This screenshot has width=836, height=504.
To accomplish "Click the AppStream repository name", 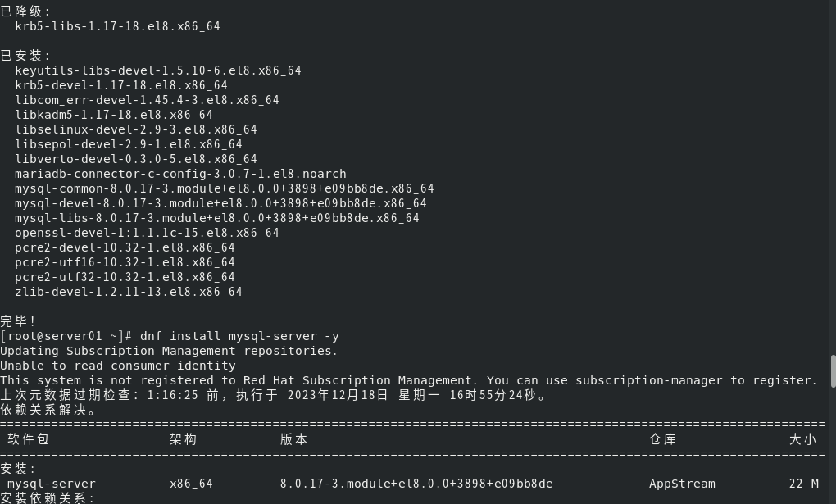I will 682,484.
